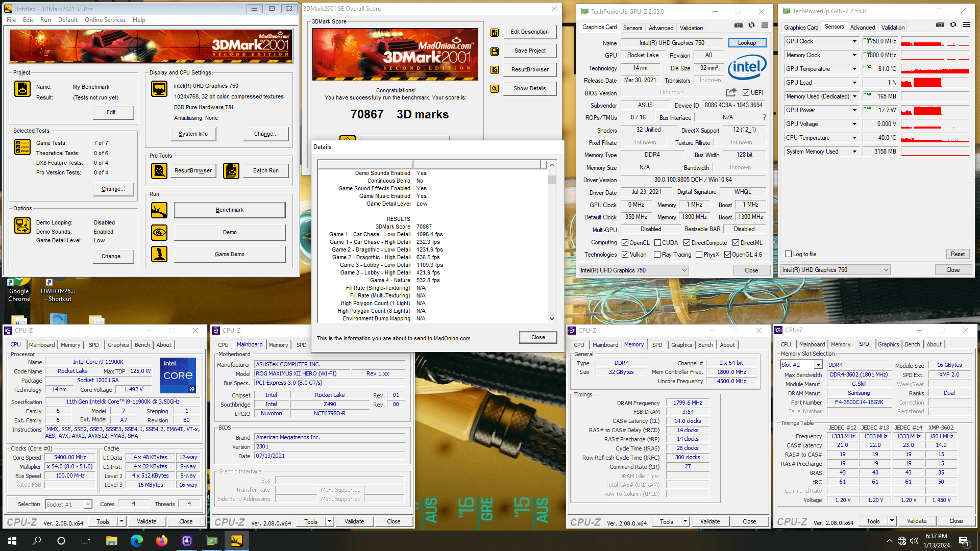Click the Benchmark run icon in Run section
Image resolution: width=980 pixels, height=551 pixels.
click(x=159, y=210)
